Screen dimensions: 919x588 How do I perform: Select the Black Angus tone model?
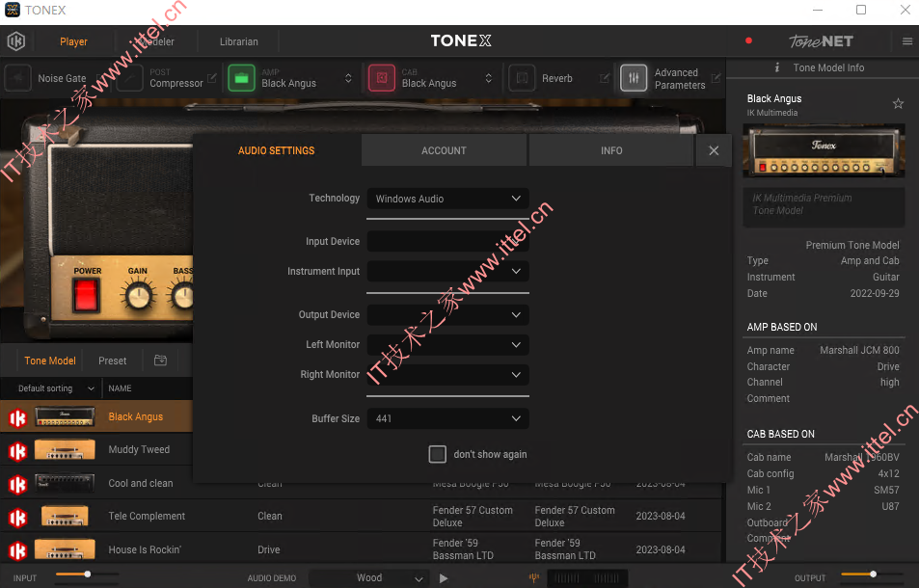click(x=135, y=416)
